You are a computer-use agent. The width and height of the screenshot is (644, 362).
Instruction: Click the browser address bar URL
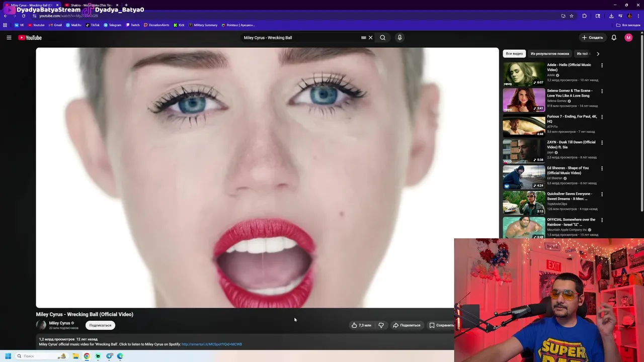68,16
